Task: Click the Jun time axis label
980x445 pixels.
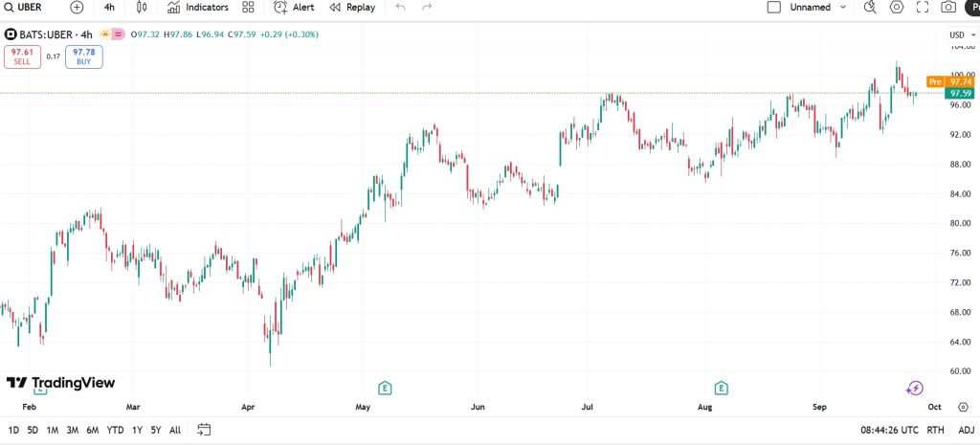Action: (478, 408)
